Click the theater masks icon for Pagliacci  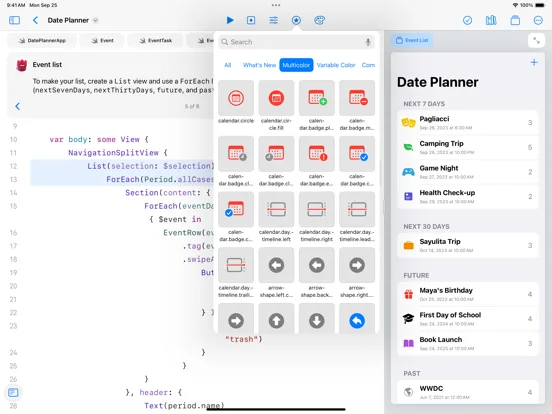408,123
